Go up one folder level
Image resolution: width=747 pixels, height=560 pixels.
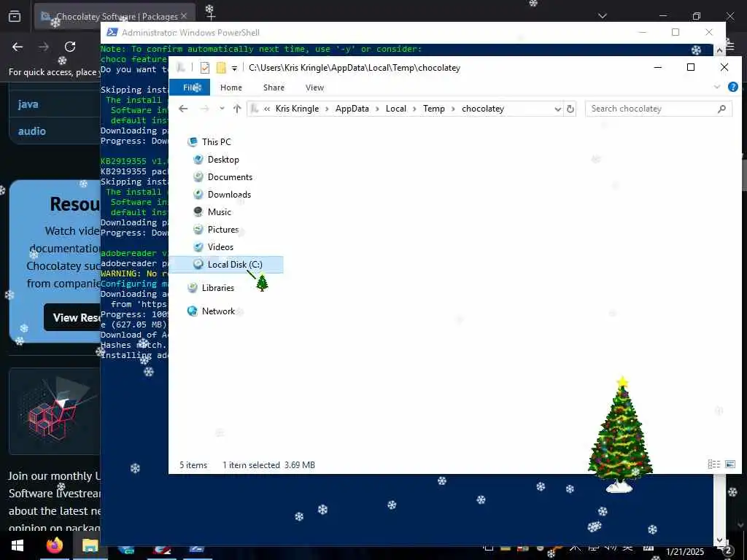point(237,109)
